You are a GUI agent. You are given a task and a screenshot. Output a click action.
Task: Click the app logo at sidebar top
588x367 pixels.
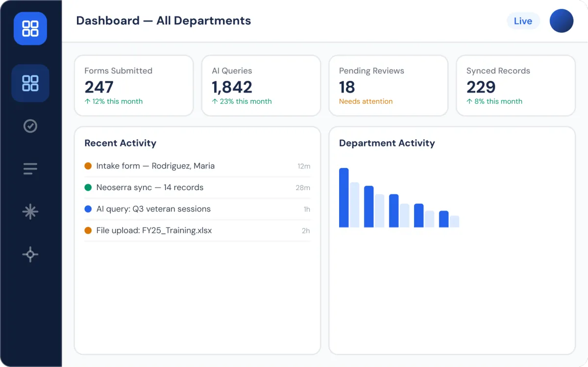(x=30, y=28)
